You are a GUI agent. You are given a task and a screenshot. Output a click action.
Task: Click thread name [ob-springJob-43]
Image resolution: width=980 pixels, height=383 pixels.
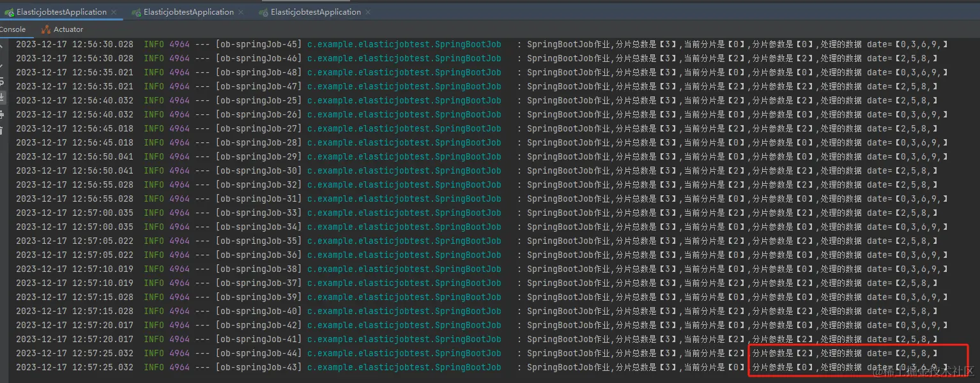point(259,367)
